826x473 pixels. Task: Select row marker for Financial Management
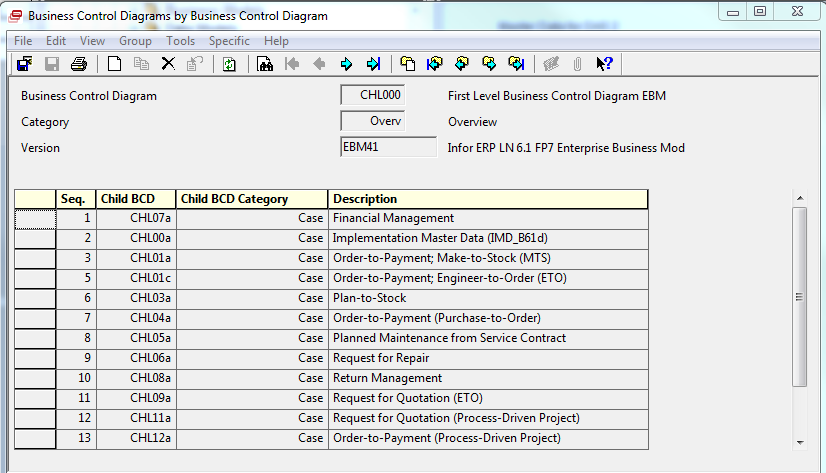[35, 218]
